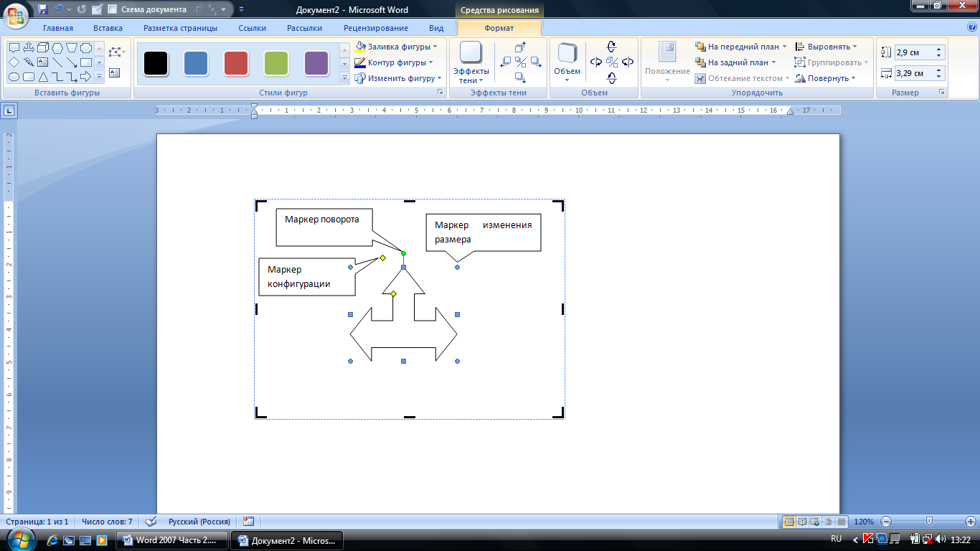980x551 pixels.
Task: Click the zoom in plus button
Action: click(x=971, y=522)
